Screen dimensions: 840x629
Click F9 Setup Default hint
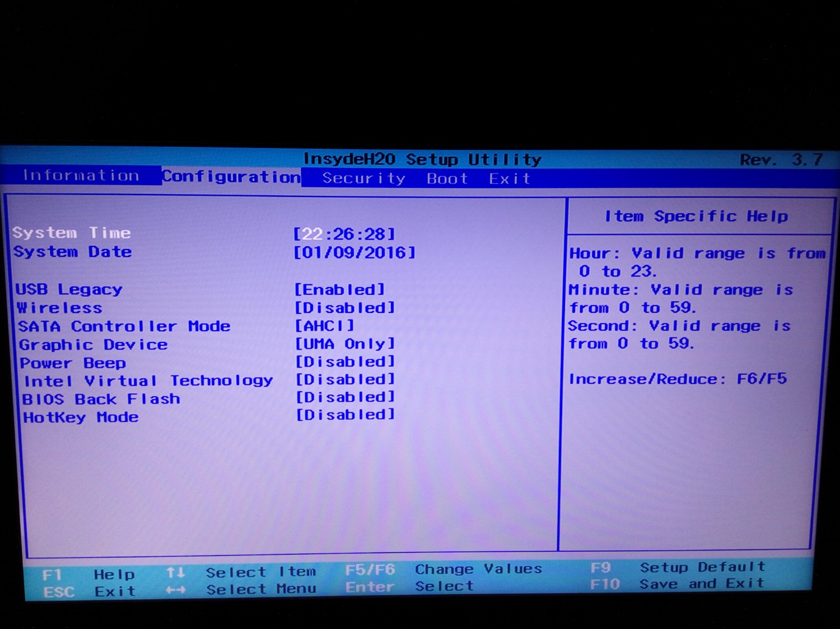tap(678, 567)
